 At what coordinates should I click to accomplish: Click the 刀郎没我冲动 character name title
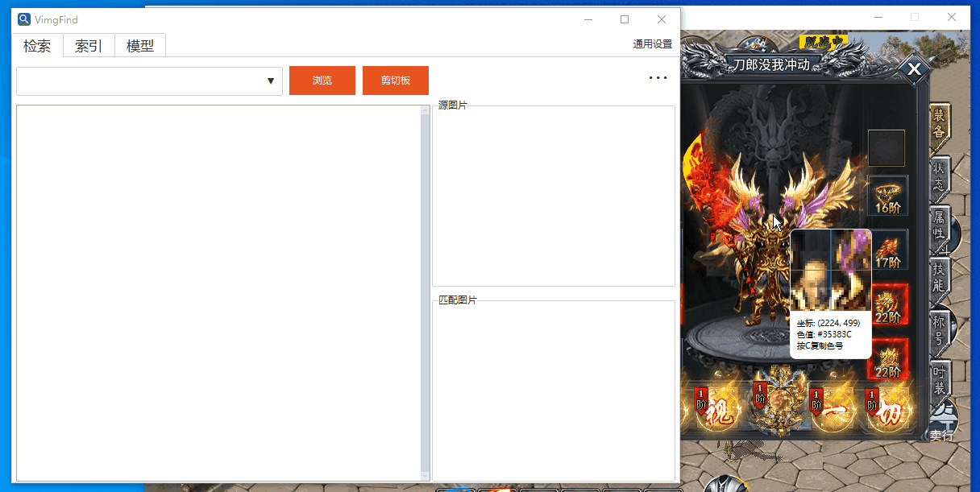pyautogui.click(x=770, y=64)
